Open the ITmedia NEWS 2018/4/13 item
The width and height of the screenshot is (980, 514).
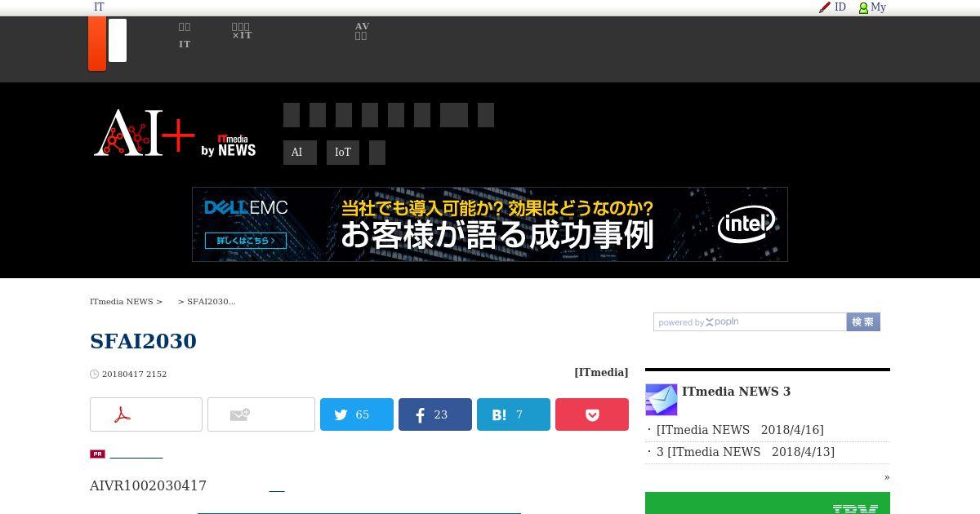coord(746,452)
